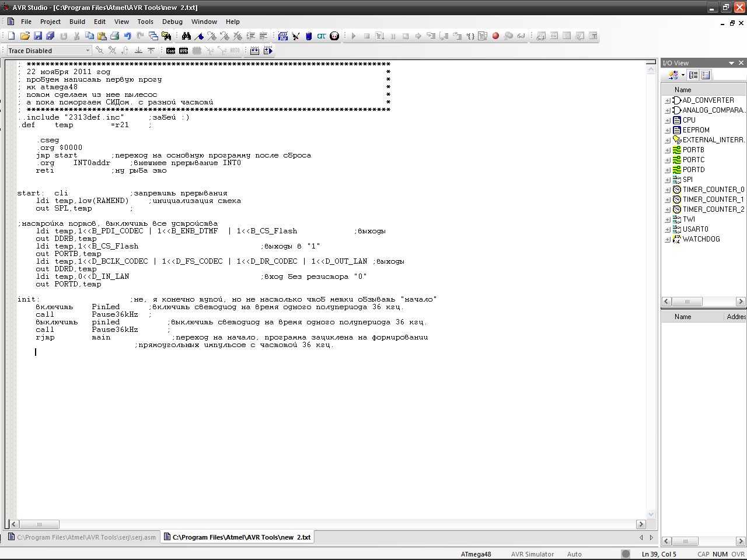Select the TWI tree item
Screen dimensions: 747x560
pyautogui.click(x=689, y=219)
